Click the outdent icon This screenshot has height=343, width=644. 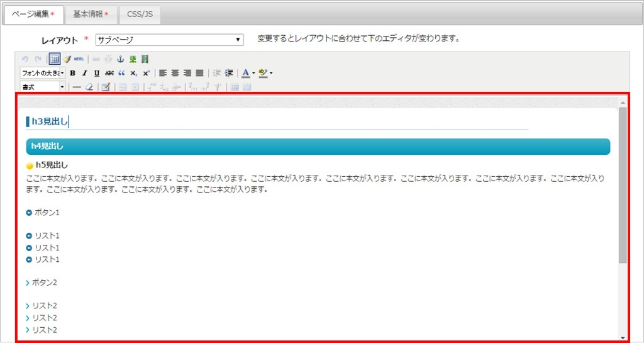click(x=217, y=73)
